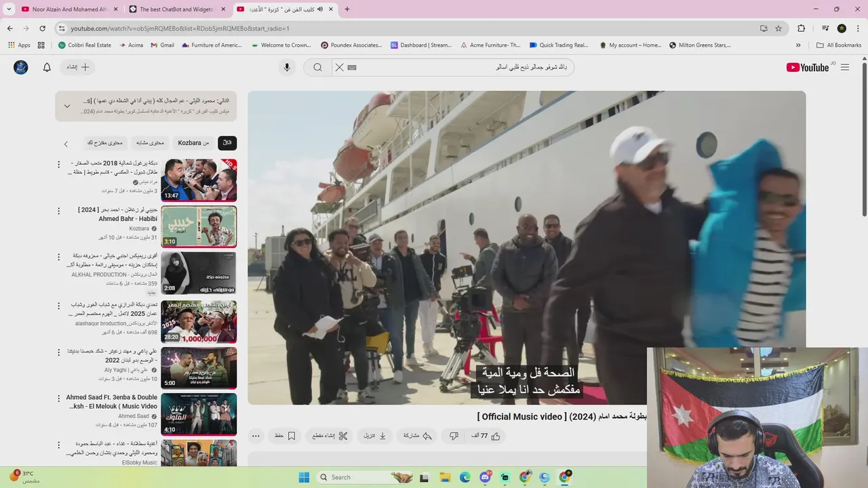This screenshot has width=868, height=488.
Task: Like the video (77 ألف thumbs up)
Action: click(x=486, y=436)
